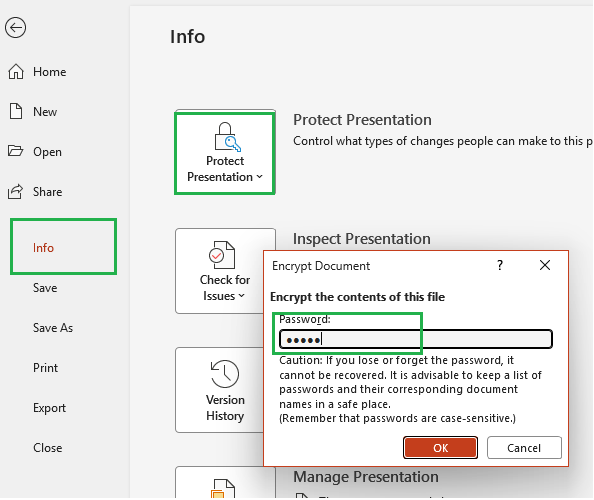Click the back arrow icon
594x500 pixels.
tap(16, 28)
